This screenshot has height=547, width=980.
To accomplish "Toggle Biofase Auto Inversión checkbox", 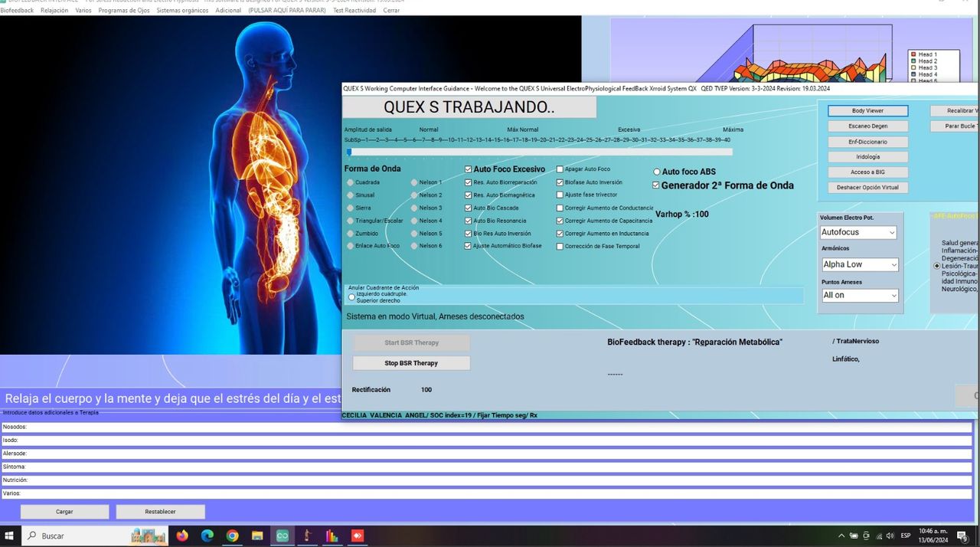I will [560, 182].
